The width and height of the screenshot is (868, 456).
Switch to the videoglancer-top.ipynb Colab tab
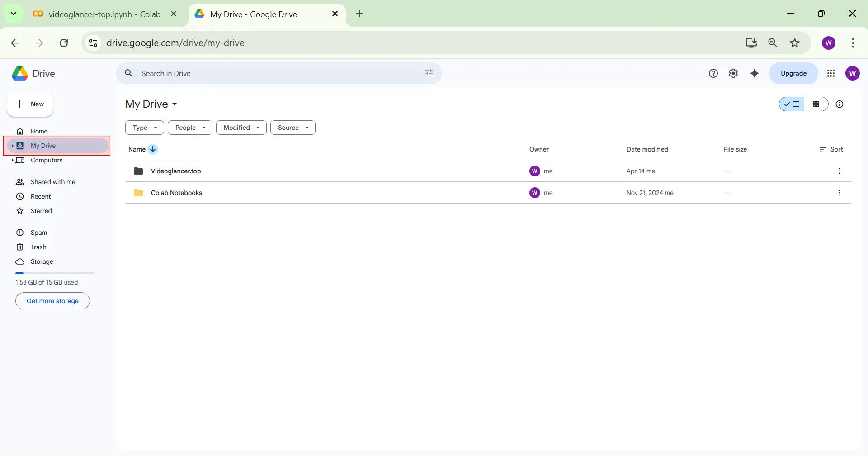tap(104, 14)
